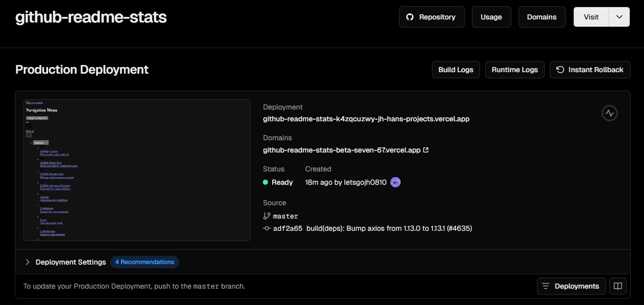Go to the Domains page

[x=542, y=17]
